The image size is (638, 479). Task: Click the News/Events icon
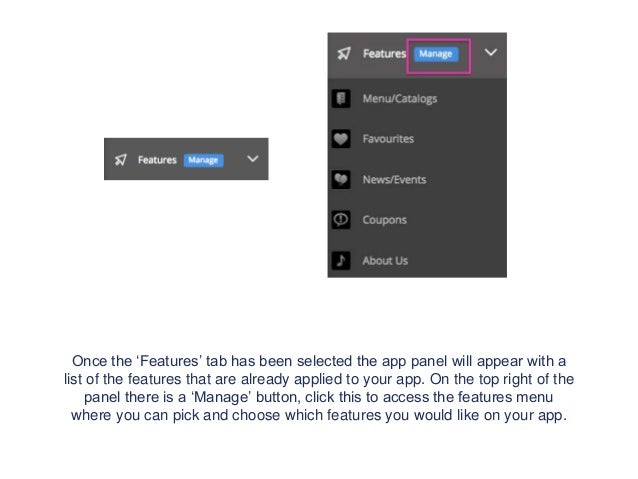point(341,179)
